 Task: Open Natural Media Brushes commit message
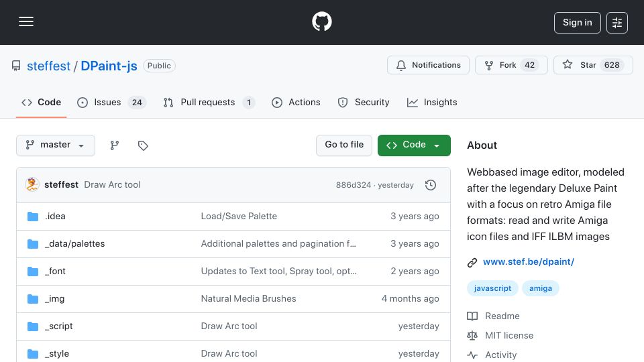[248, 299]
